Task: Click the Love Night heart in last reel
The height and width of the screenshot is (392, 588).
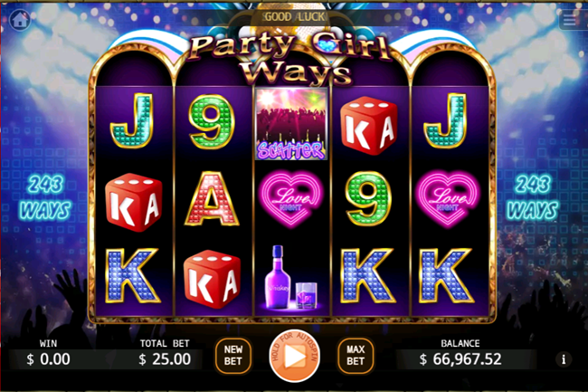Action: 448,199
